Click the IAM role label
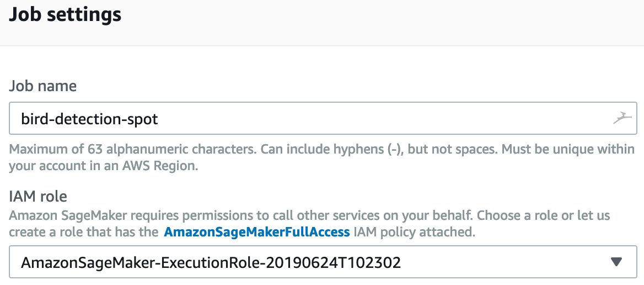The width and height of the screenshot is (644, 285). coord(38,196)
